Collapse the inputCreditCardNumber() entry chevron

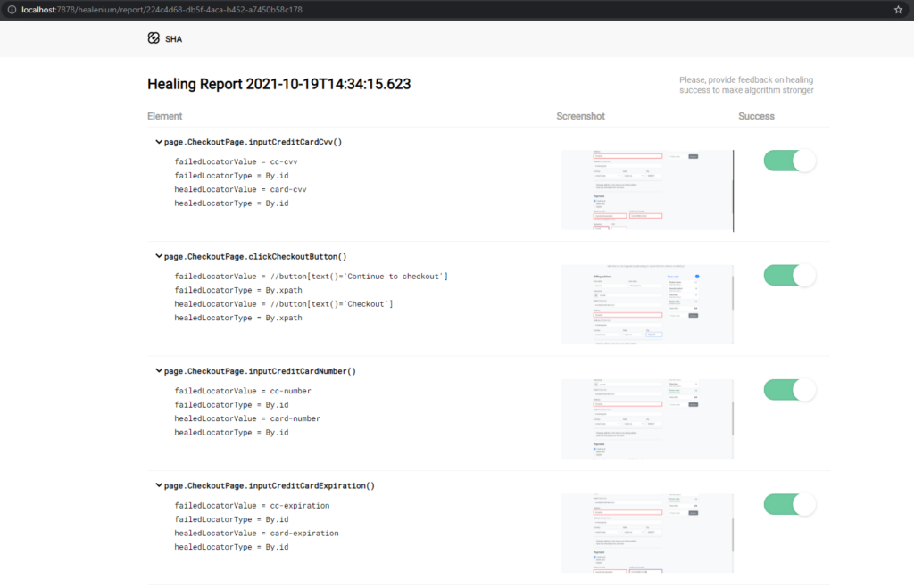pos(159,370)
